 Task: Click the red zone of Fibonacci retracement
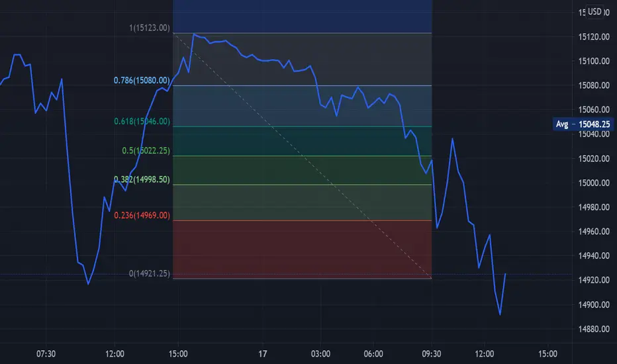click(x=302, y=250)
